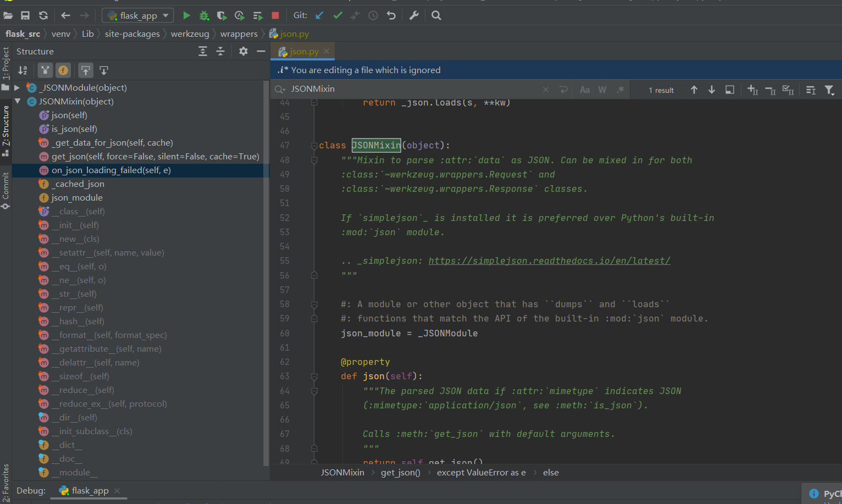Open the flask_app run configuration dropdown

tap(137, 15)
